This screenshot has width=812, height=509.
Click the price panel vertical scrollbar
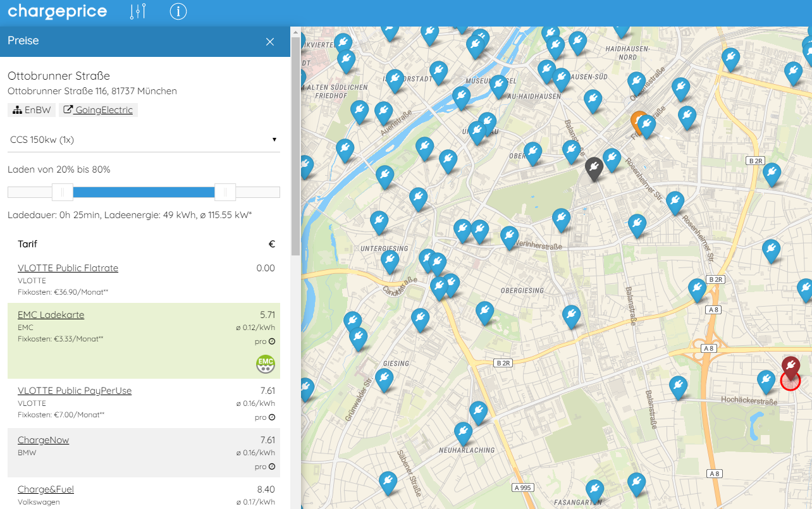click(x=295, y=145)
